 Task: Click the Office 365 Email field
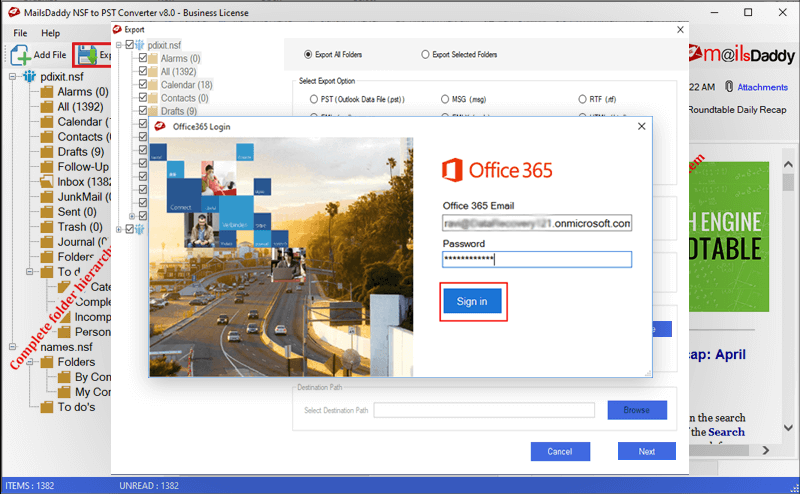[537, 223]
